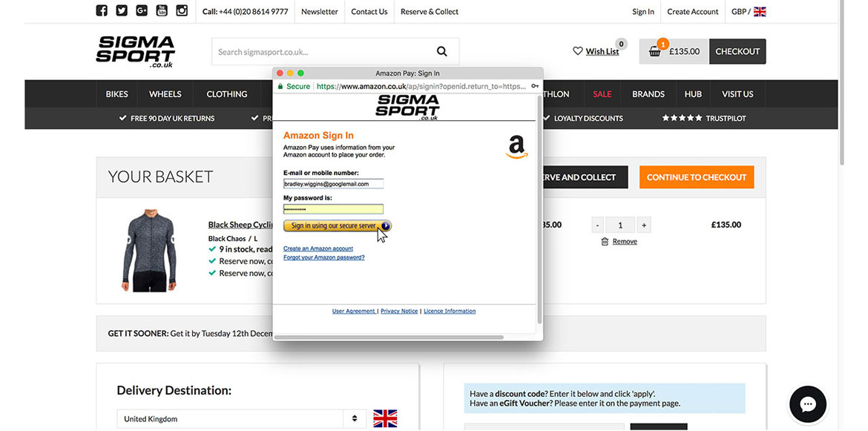Viewport: 868px width, 431px height.
Task: Open the Newsletter link
Action: 320,12
